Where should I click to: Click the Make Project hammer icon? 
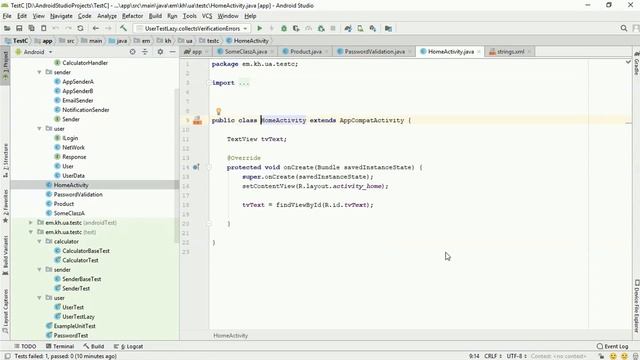click(123, 29)
